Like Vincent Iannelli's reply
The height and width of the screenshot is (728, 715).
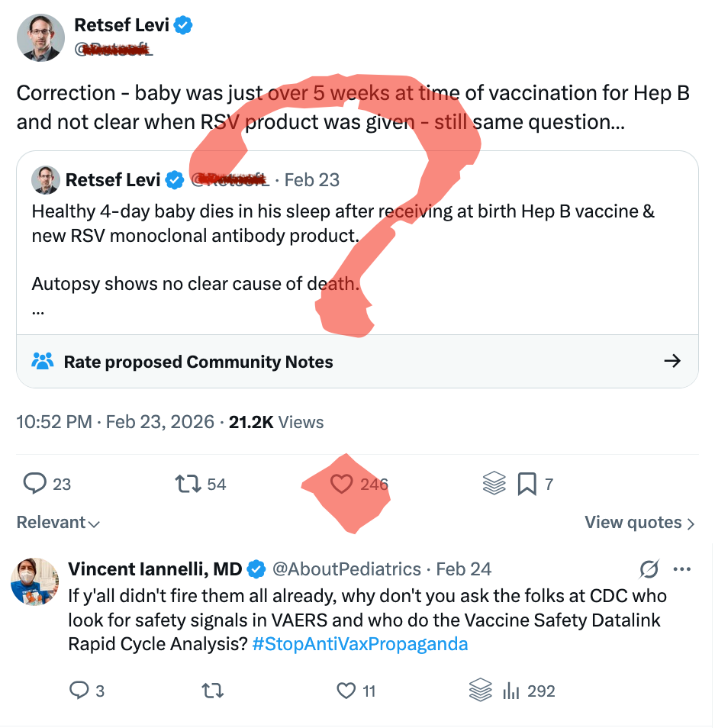click(x=346, y=690)
